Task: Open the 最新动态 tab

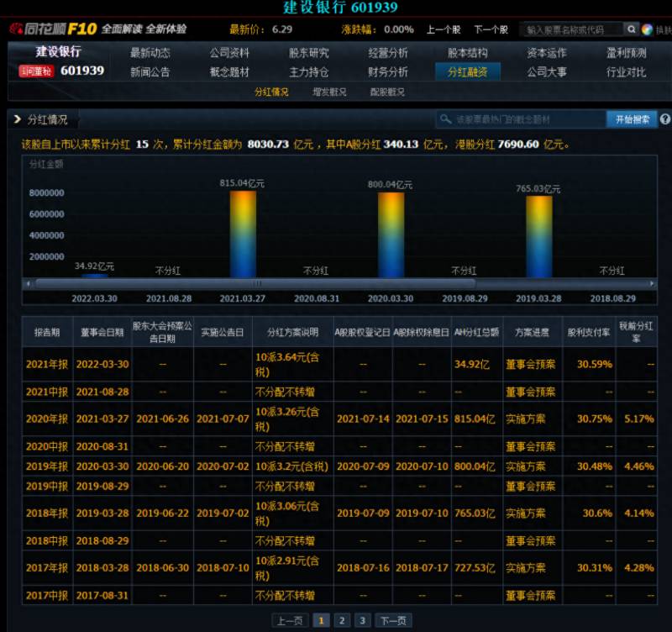Action: (x=150, y=53)
